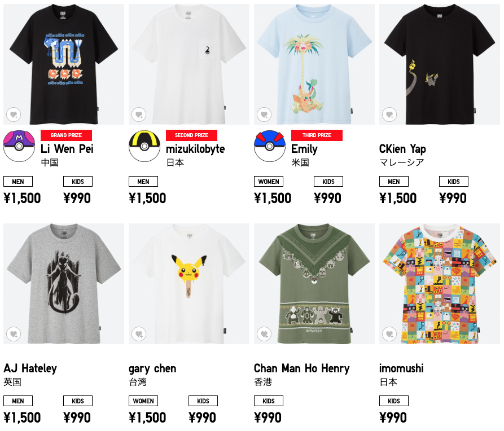Click the Ultra Ball second prize icon
Screen dimensions: 504x431
click(144, 146)
